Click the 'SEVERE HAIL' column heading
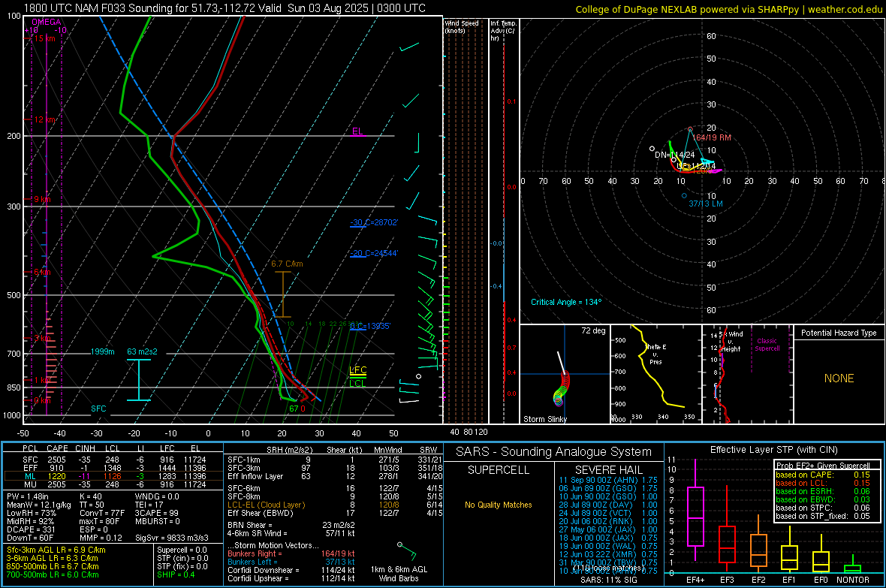 (608, 470)
